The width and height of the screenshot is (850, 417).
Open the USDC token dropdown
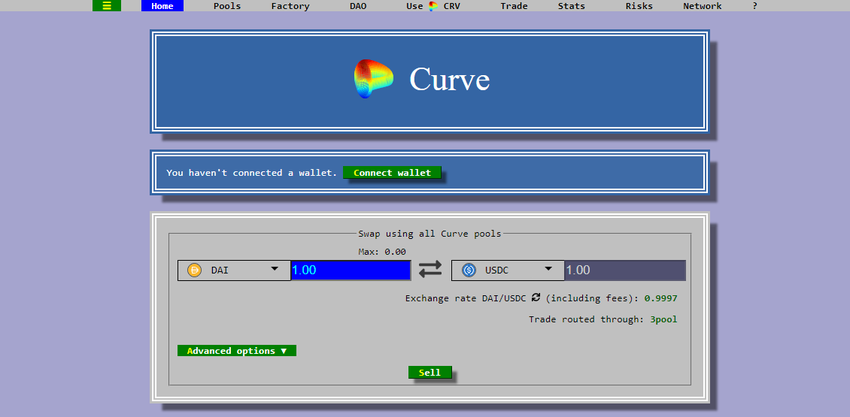(x=508, y=270)
